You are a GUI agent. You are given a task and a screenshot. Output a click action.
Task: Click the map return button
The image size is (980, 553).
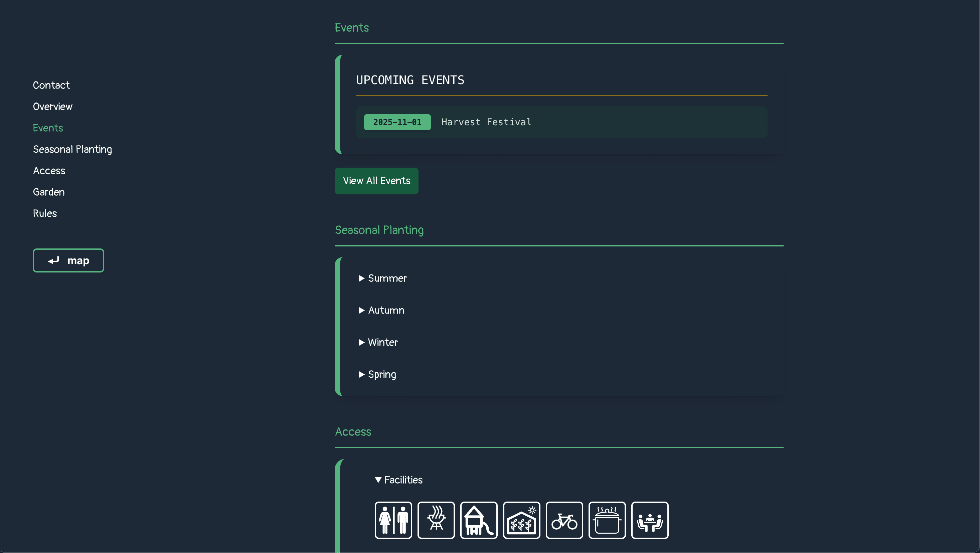click(x=68, y=260)
